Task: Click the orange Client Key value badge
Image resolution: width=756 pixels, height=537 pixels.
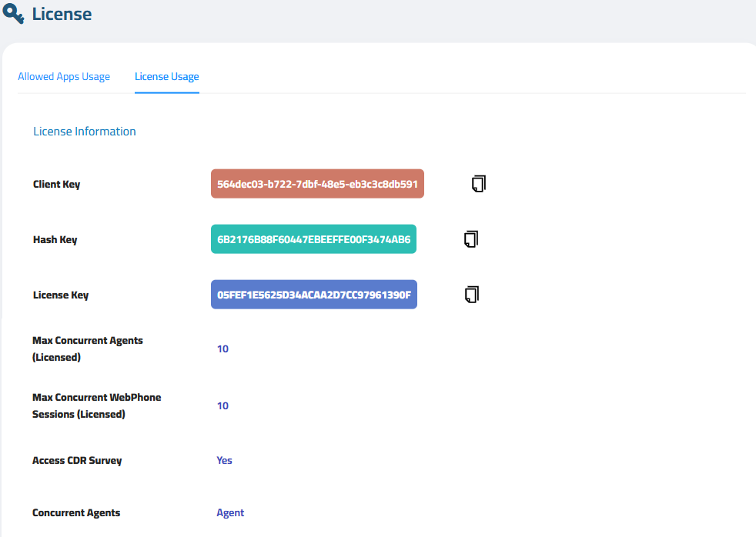Action: pyautogui.click(x=317, y=184)
